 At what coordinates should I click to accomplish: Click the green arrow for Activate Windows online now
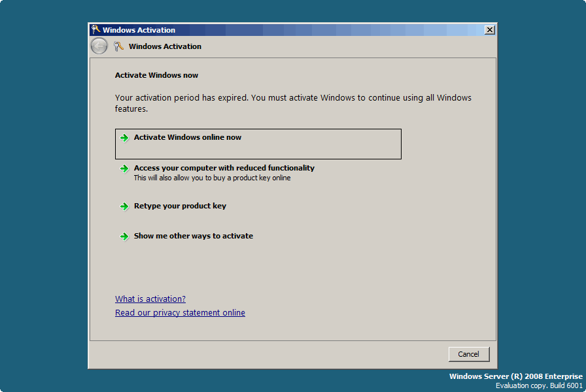pyautogui.click(x=124, y=138)
